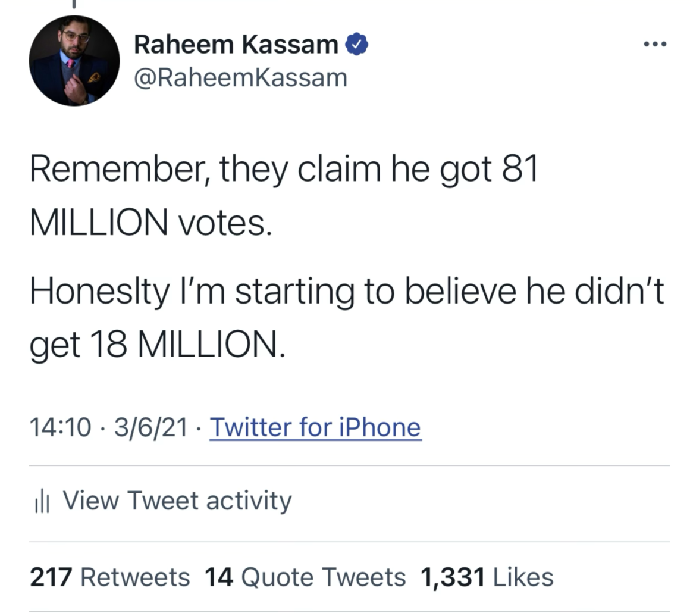690x616 pixels.
Task: Click the bar chart analytics icon
Action: pyautogui.click(x=41, y=502)
